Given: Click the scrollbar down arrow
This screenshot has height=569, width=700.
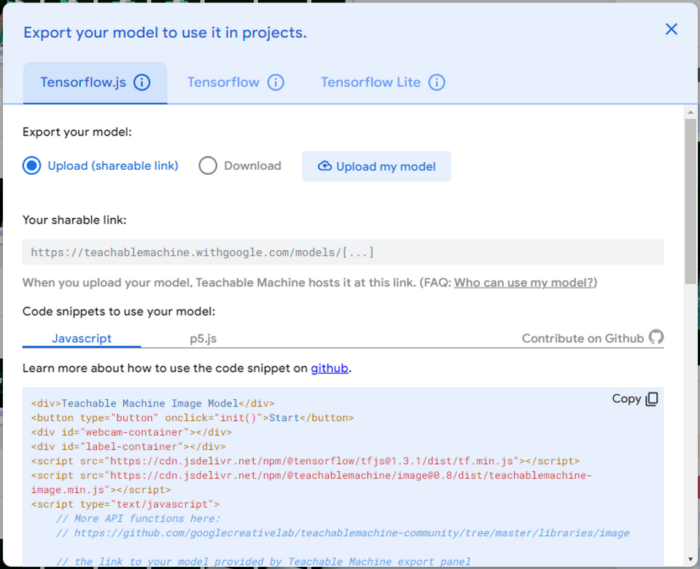Looking at the screenshot, I should click(690, 559).
